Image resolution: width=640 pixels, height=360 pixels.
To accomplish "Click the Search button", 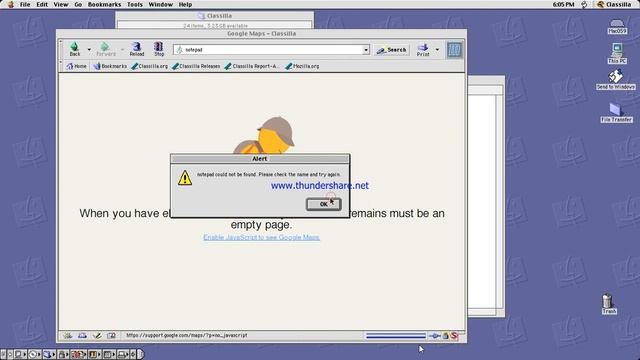I will pyautogui.click(x=392, y=50).
